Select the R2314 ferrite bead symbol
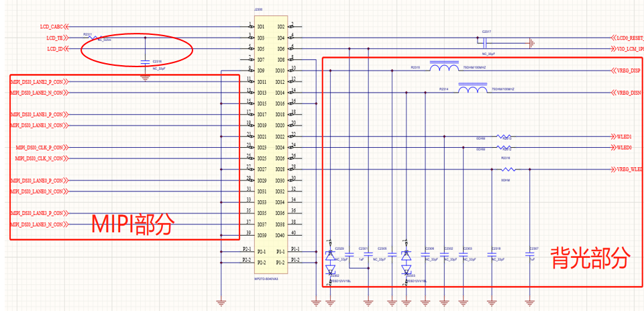Viewport: 644px width, 311px height. click(473, 89)
